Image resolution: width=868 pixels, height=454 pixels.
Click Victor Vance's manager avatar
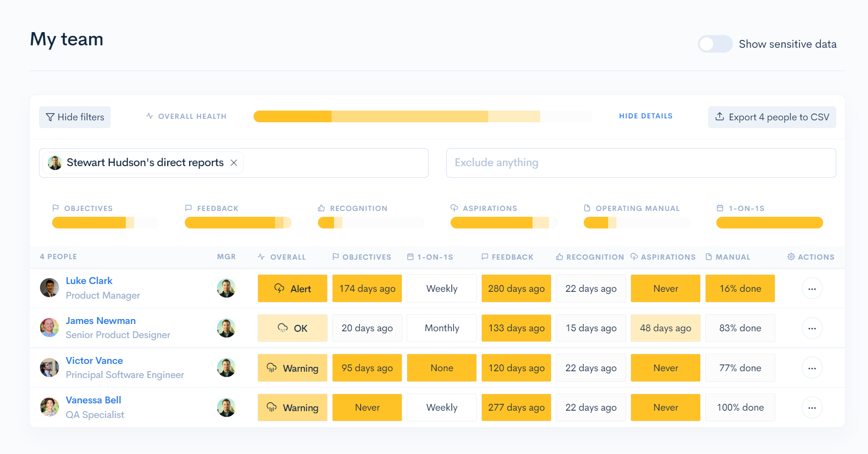tap(226, 368)
